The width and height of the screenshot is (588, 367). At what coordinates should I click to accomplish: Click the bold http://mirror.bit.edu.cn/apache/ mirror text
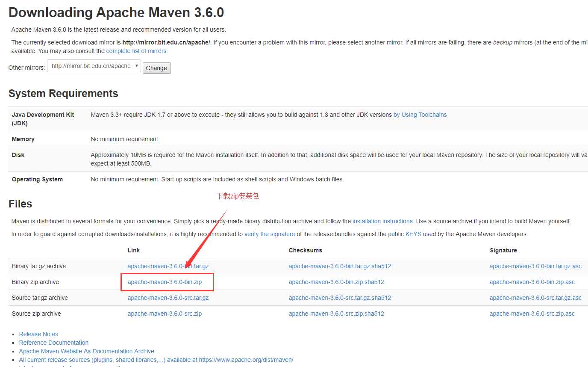pyautogui.click(x=166, y=42)
